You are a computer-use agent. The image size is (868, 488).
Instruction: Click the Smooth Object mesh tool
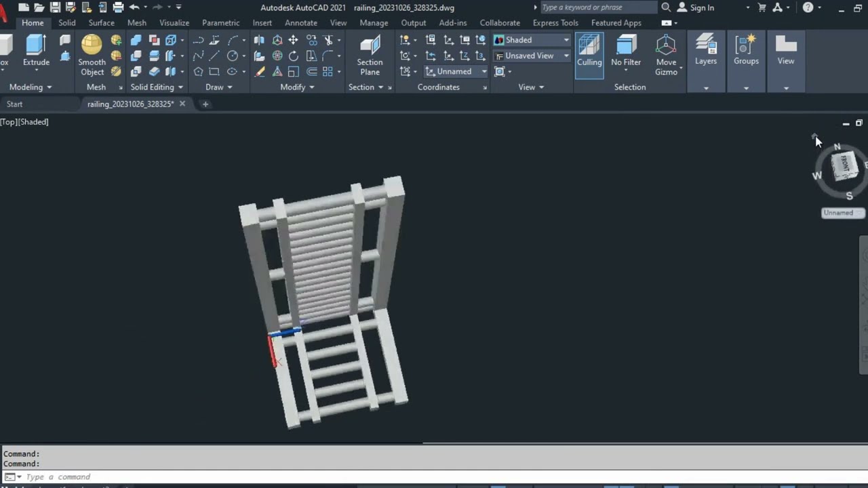point(92,56)
